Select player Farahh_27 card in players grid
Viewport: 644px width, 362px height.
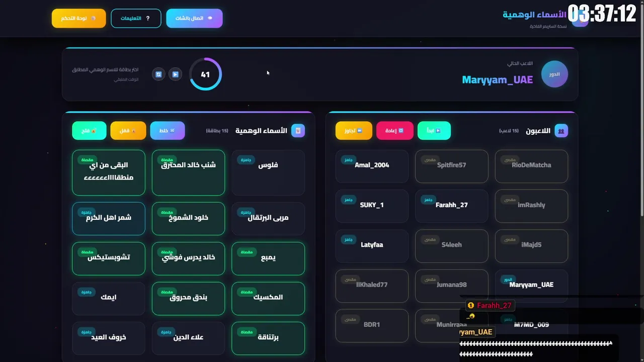451,206
